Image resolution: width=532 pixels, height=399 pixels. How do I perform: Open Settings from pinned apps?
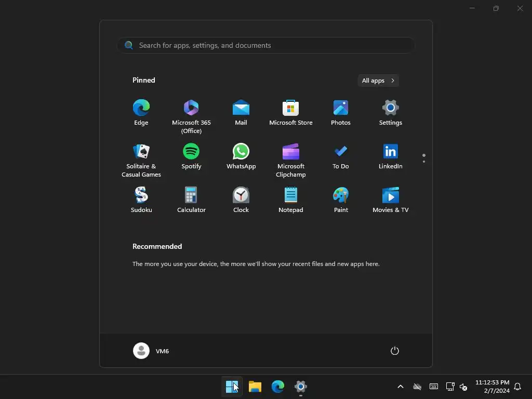coord(391,113)
